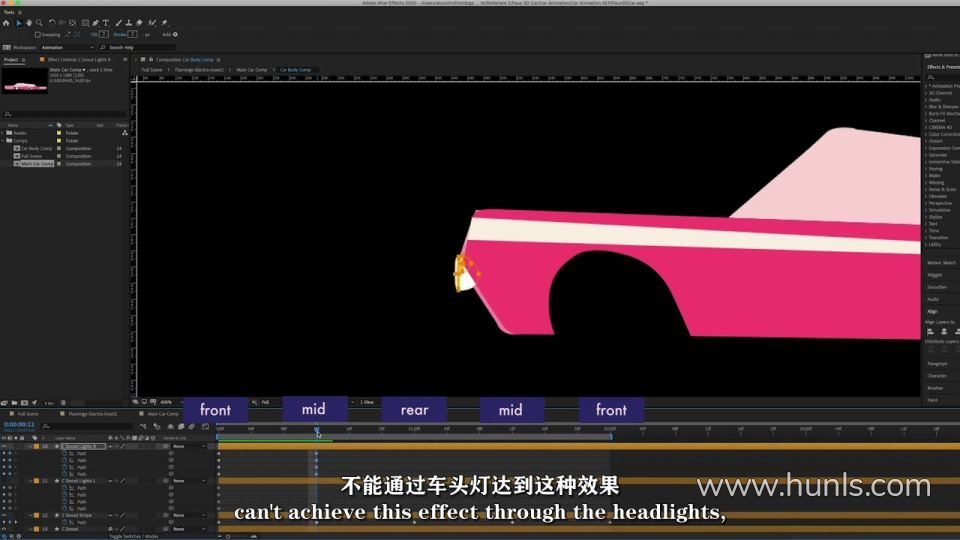Open the Character panel

(x=937, y=376)
